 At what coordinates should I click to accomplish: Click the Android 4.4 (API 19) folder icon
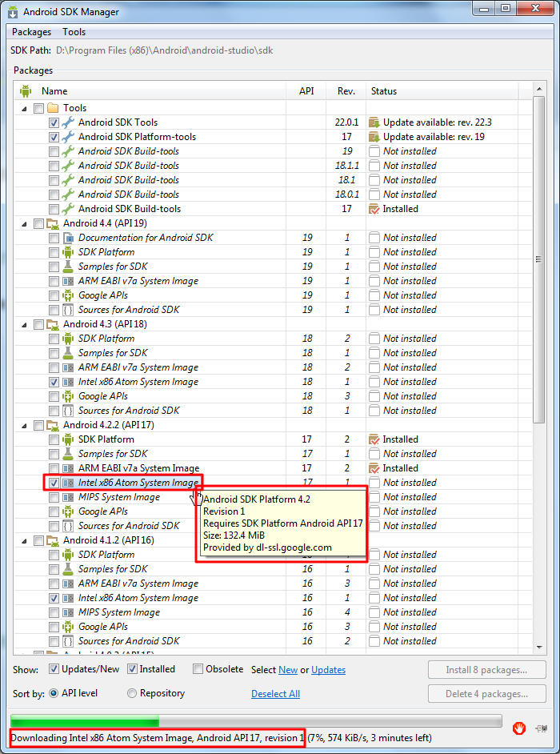[x=53, y=223]
